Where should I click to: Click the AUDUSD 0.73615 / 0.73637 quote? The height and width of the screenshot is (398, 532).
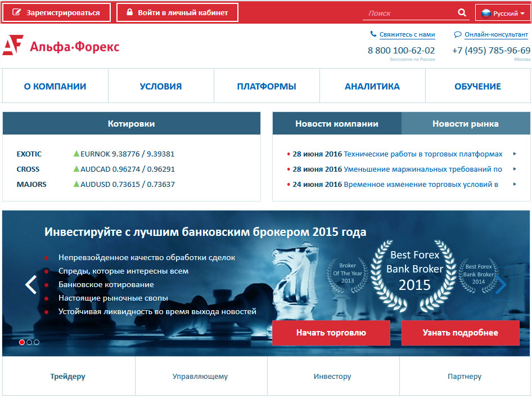tap(128, 185)
